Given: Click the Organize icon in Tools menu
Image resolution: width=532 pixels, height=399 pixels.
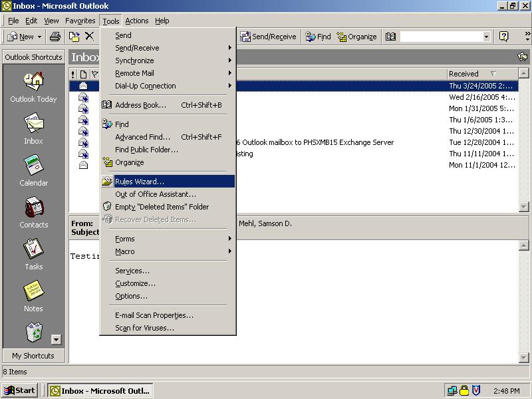Looking at the screenshot, I should point(108,162).
